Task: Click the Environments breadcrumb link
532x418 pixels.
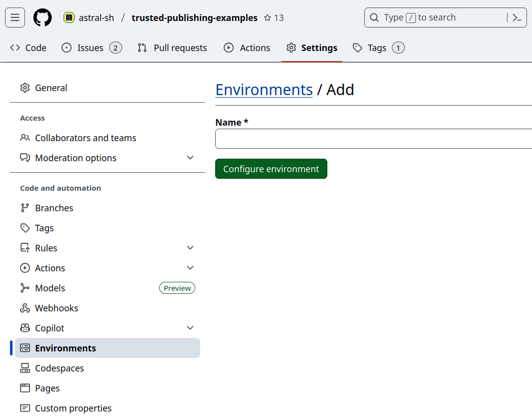Action: [x=264, y=90]
